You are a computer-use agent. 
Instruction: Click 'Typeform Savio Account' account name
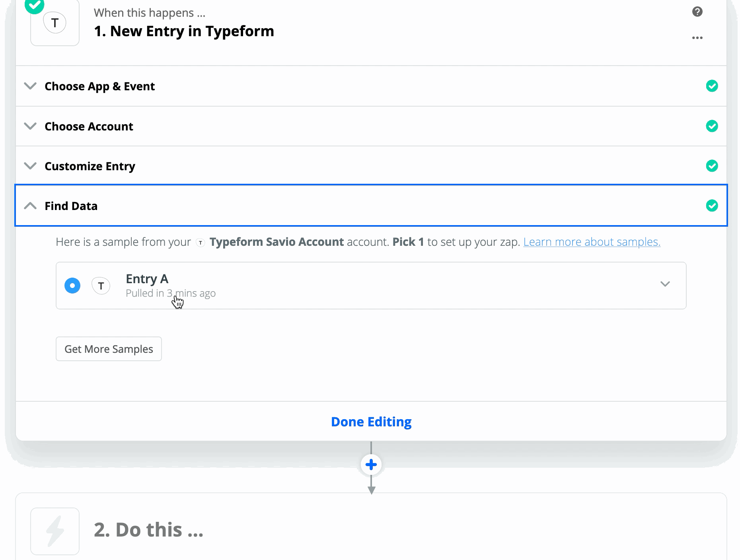point(277,242)
